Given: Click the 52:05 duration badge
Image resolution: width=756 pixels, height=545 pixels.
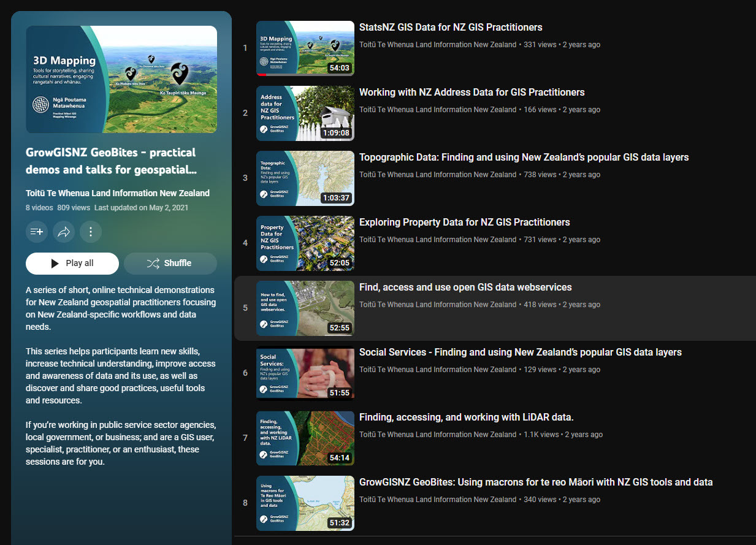Looking at the screenshot, I should [x=339, y=263].
